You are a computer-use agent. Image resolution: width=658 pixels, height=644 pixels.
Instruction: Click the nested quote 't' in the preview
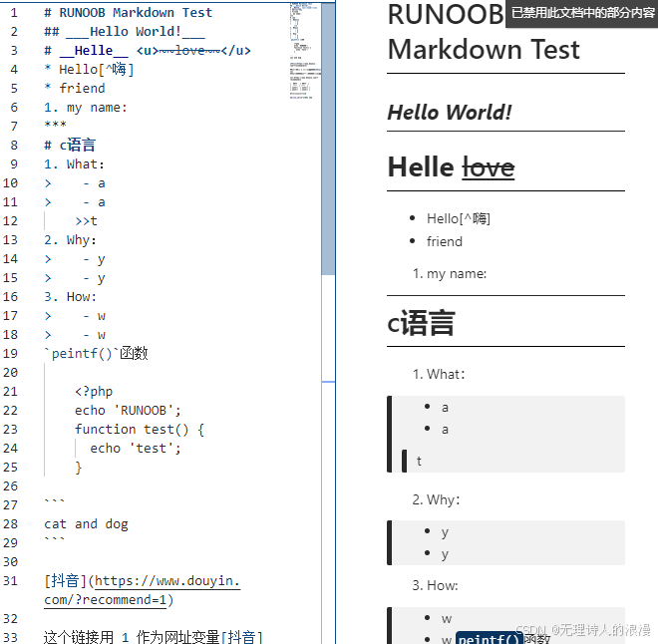coord(419,462)
